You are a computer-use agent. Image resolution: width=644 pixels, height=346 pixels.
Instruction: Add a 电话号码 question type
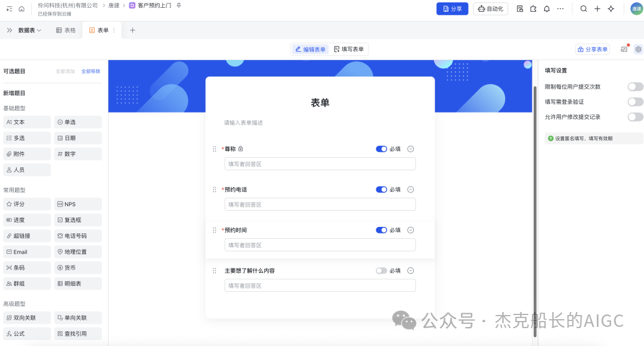78,236
